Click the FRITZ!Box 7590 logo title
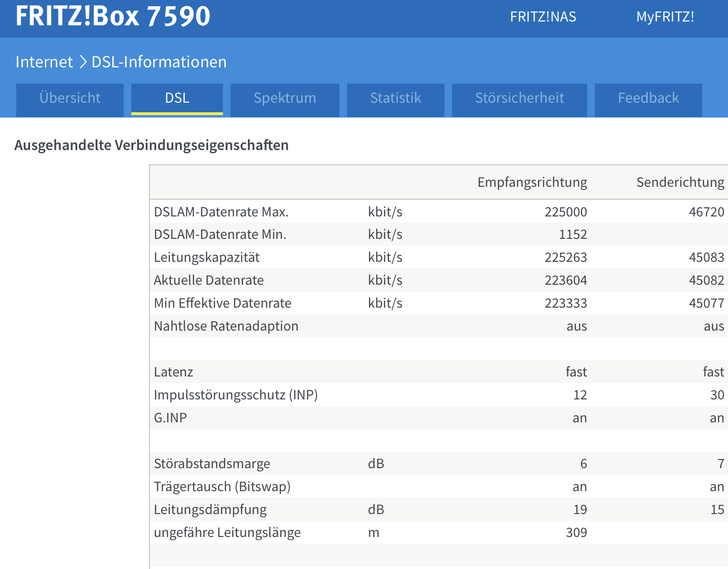 pos(113,16)
